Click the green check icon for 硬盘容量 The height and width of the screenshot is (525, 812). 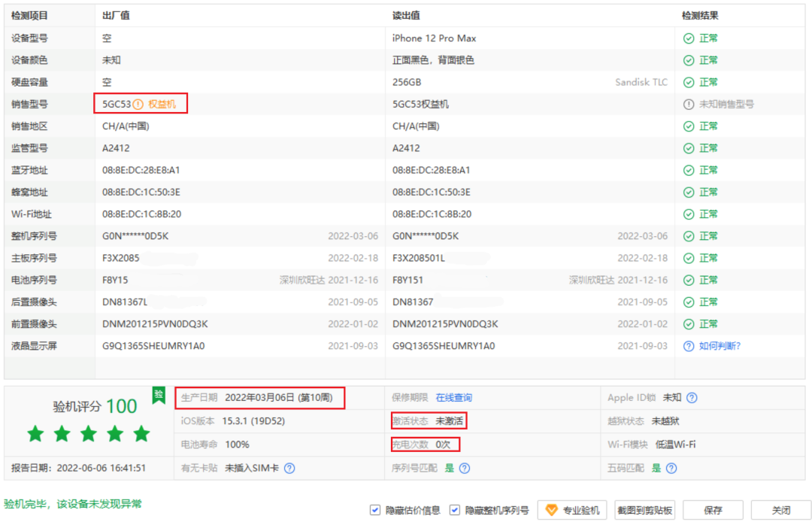(688, 83)
